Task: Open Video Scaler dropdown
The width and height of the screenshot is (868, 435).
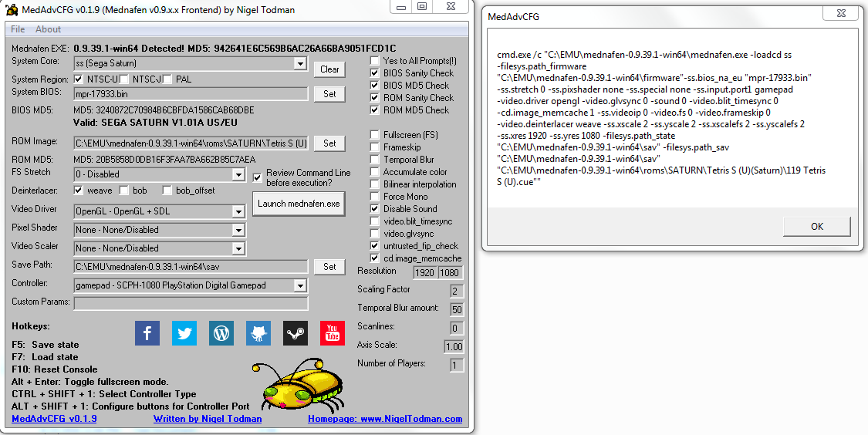Action: pos(160,248)
